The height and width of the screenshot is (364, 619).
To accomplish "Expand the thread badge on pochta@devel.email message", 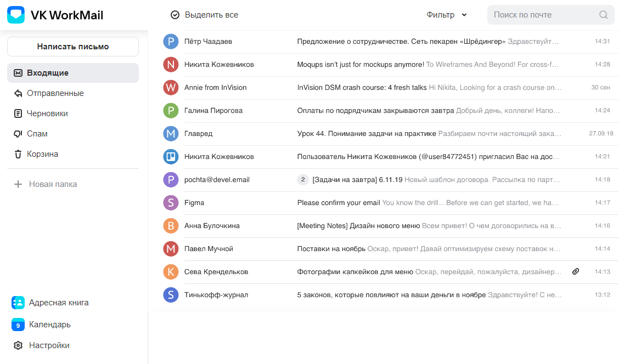I will (303, 179).
